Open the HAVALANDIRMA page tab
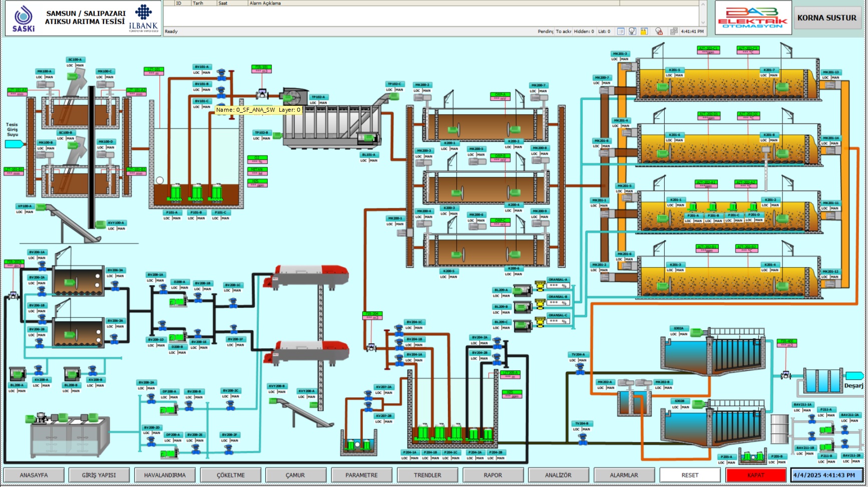The width and height of the screenshot is (868, 487). point(165,475)
